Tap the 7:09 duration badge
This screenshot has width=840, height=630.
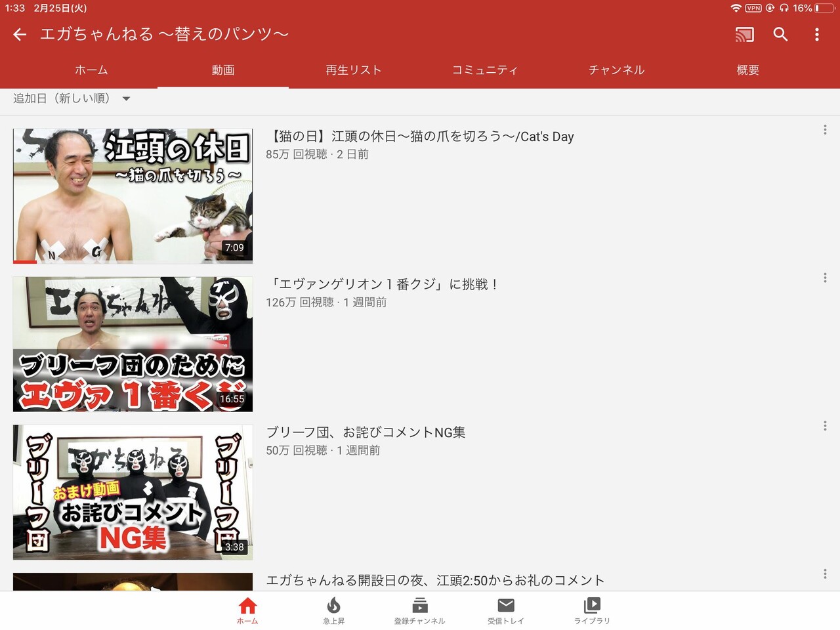(x=234, y=247)
